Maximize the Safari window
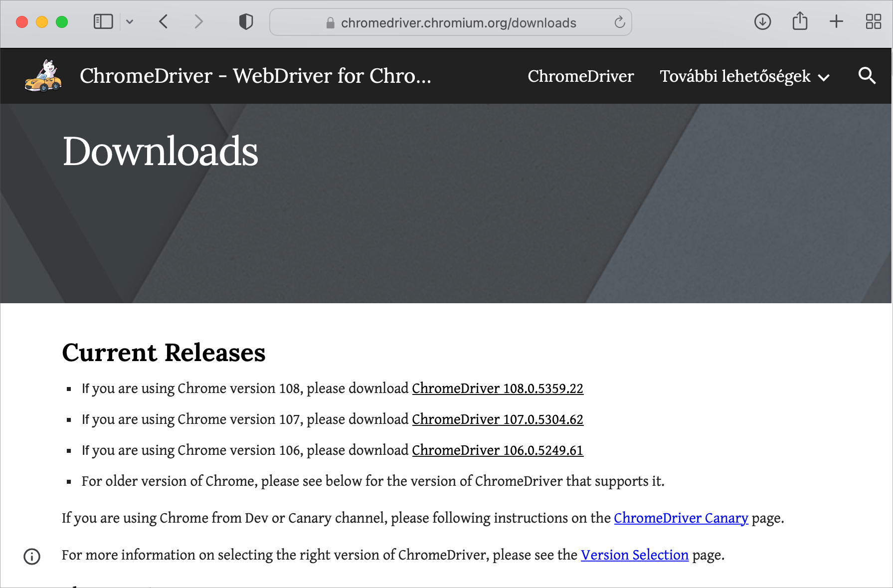The height and width of the screenshot is (588, 893). (62, 22)
